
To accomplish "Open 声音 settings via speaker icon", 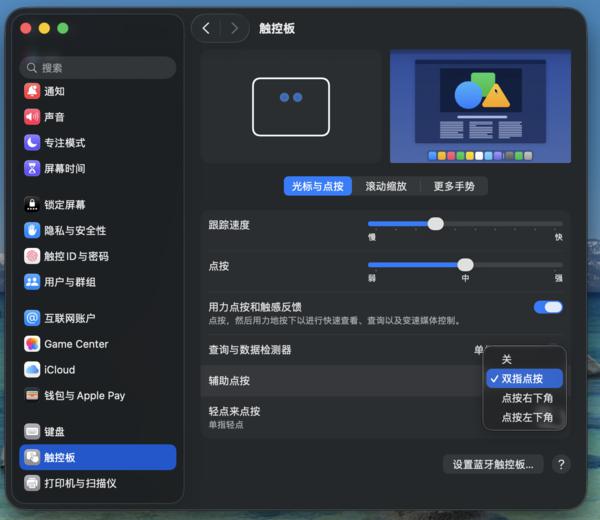I will click(32, 117).
